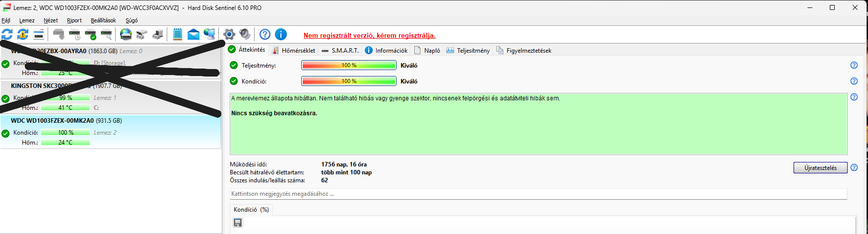
Task: Click the Újratesztelés button
Action: 820,167
